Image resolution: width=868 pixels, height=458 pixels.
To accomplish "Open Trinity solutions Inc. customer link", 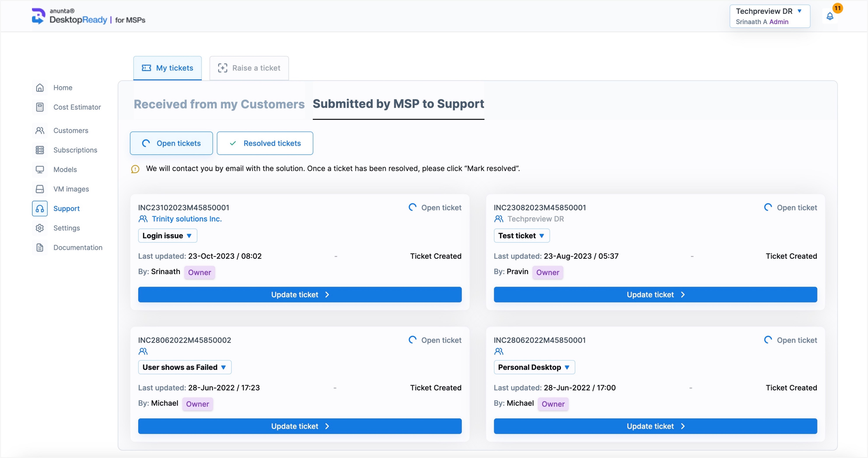I will pos(186,219).
